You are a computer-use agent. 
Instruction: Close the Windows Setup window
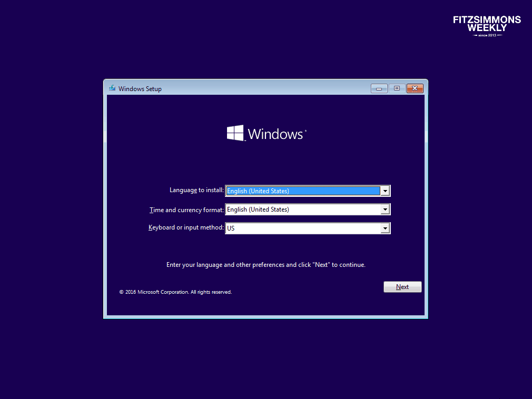pos(415,88)
